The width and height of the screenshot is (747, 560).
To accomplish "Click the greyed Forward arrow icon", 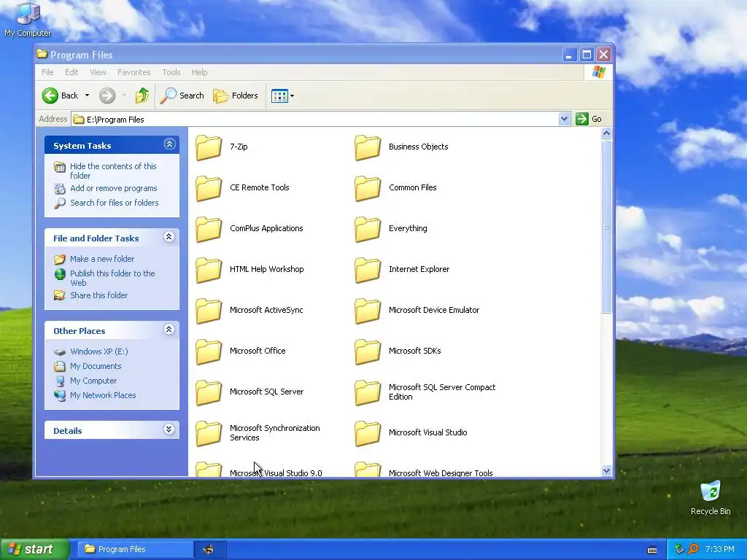I will point(107,96).
